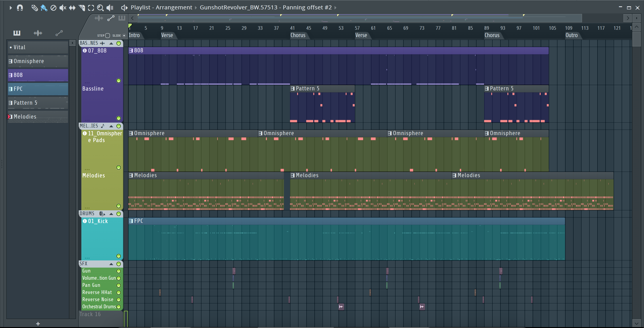The height and width of the screenshot is (328, 644).
Task: Mute the Pan Gun track
Action: point(119,285)
